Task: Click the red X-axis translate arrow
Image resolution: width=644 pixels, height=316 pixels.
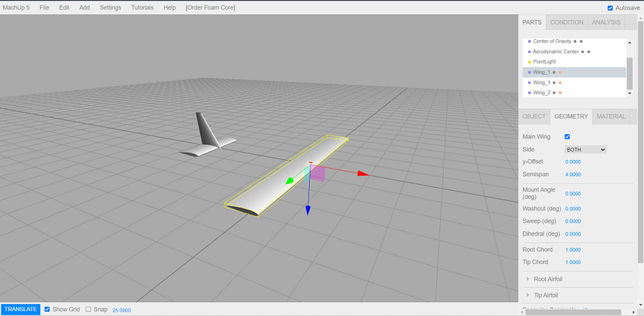Action: (363, 174)
